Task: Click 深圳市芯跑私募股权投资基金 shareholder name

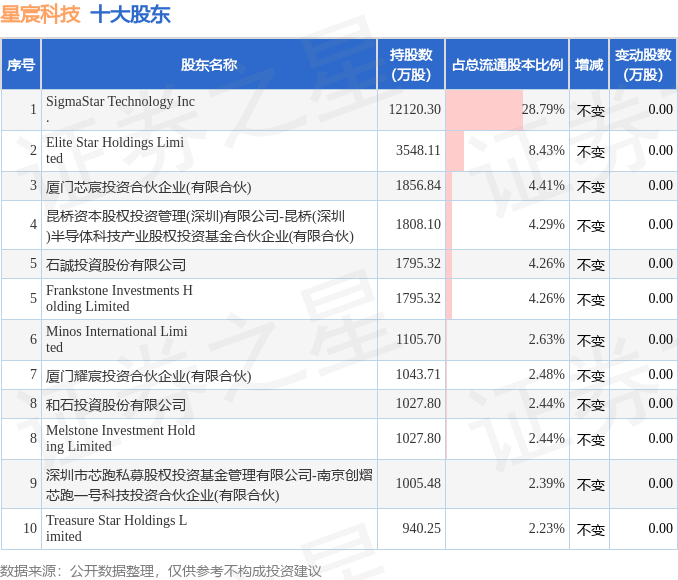Action: pos(209,484)
